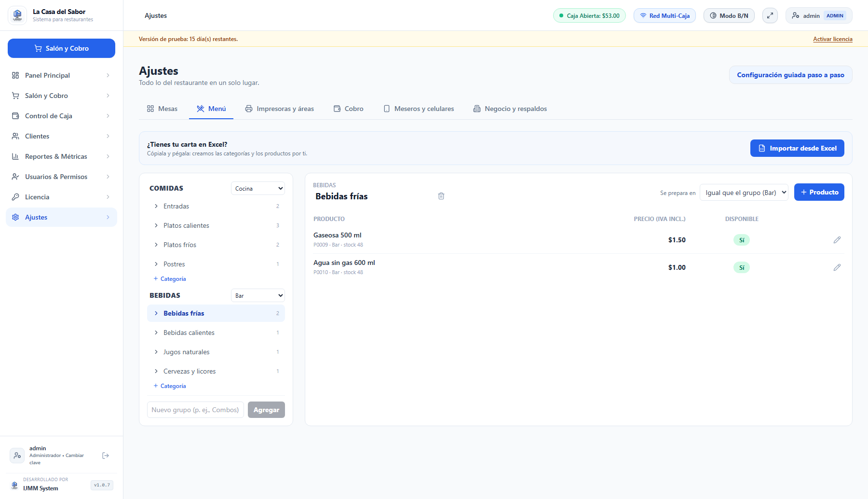Open the 'Se prepara en' dropdown
868x499 pixels.
744,193
